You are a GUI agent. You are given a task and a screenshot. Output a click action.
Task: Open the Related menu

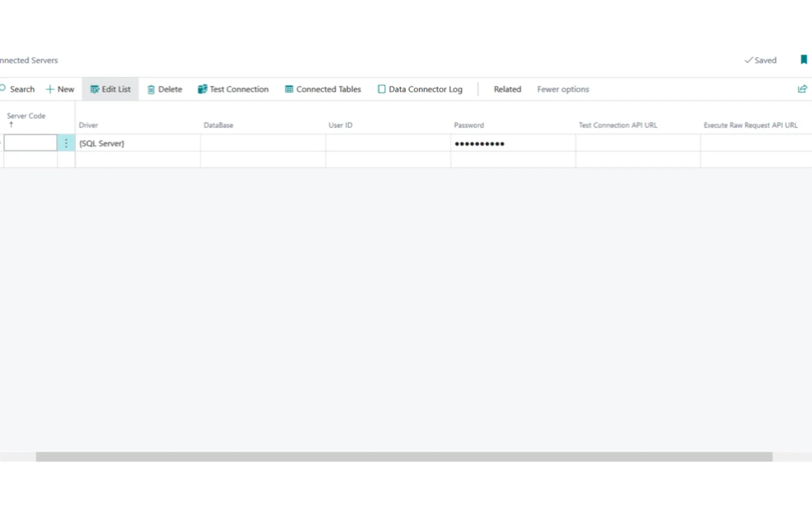[507, 89]
